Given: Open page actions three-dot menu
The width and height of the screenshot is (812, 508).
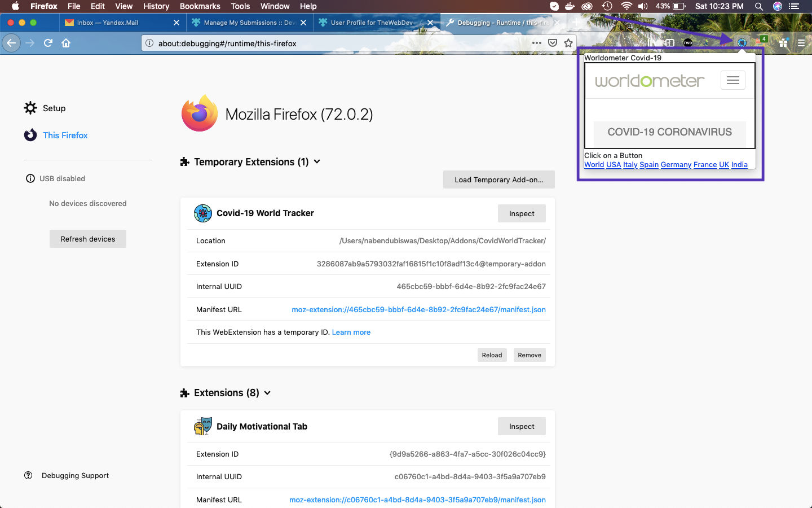Looking at the screenshot, I should 536,43.
